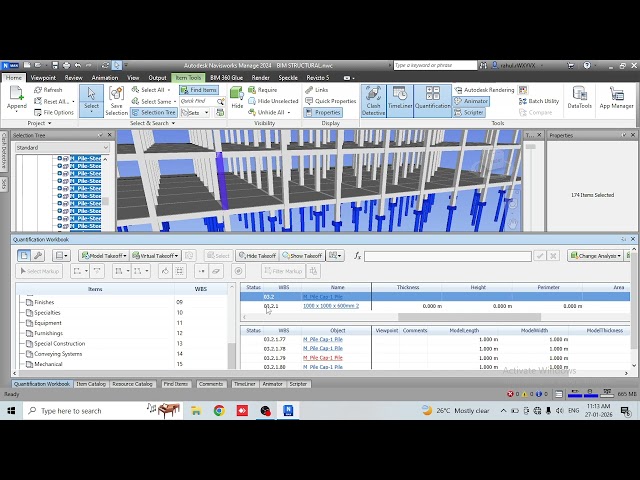
Task: Click in the Quick Find input field
Action: 200,101
